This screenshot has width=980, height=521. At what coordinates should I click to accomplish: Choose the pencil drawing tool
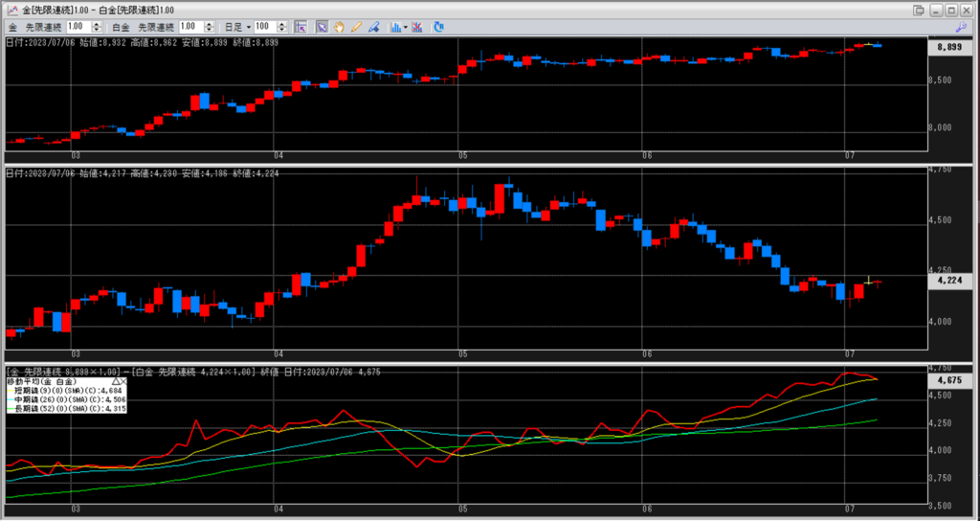click(356, 27)
